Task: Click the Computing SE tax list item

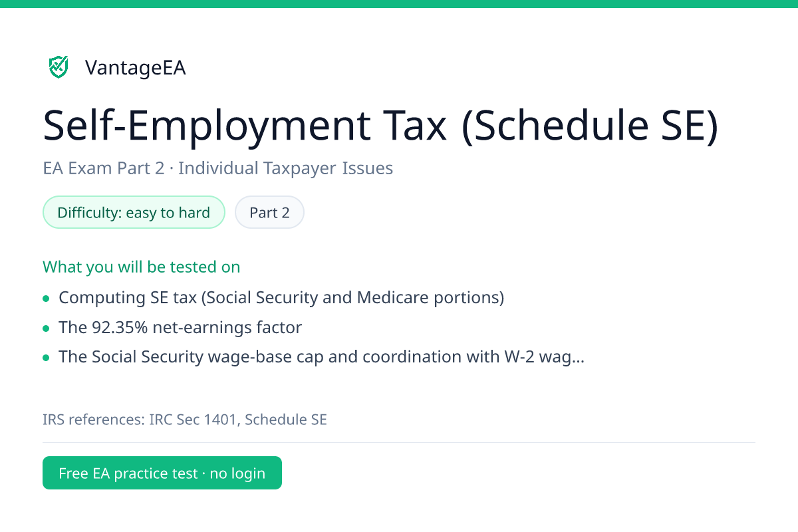Action: click(x=281, y=297)
